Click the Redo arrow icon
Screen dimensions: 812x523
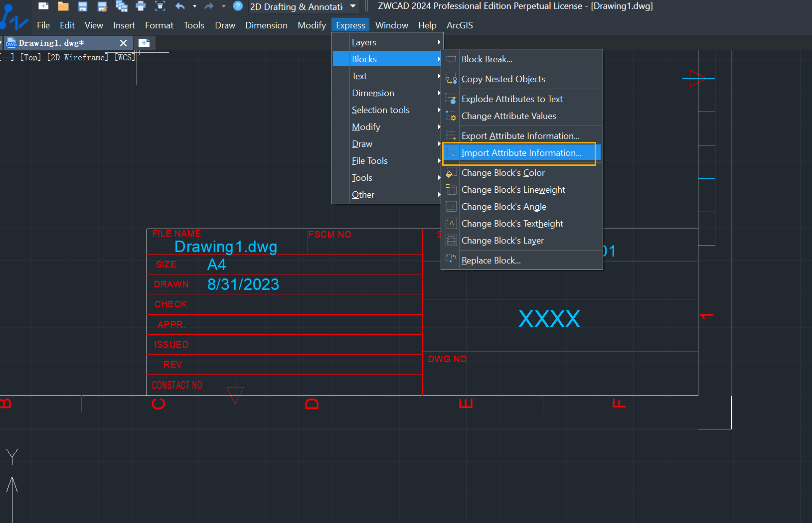(209, 6)
